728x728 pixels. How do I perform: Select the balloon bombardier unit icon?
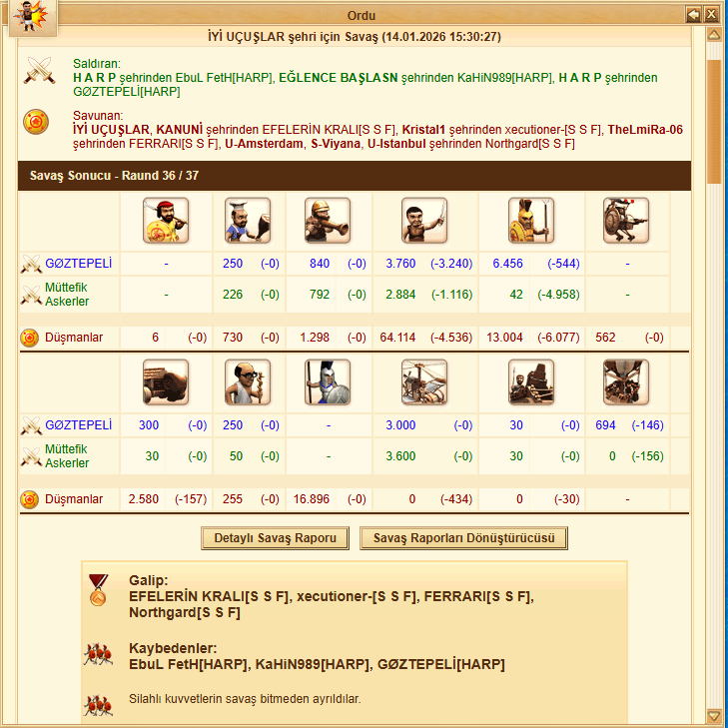[626, 382]
